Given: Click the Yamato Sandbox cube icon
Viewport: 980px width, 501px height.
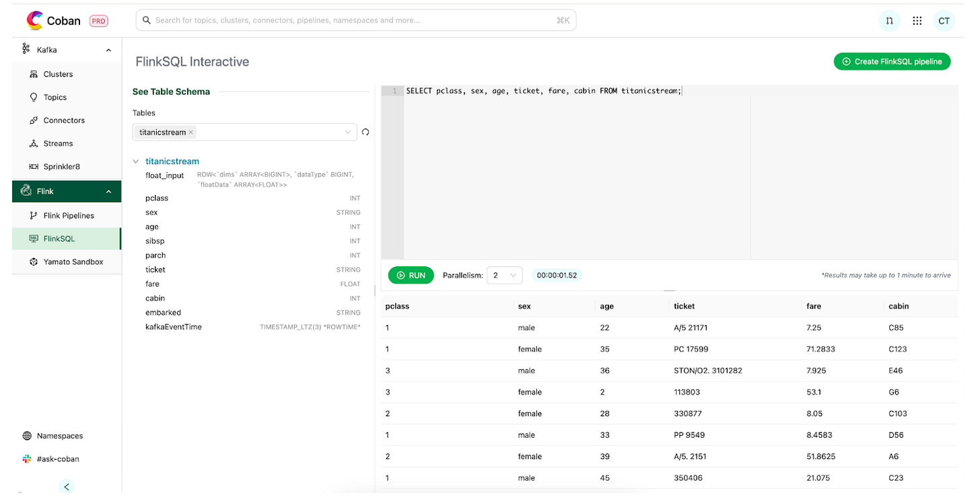Looking at the screenshot, I should pos(34,262).
